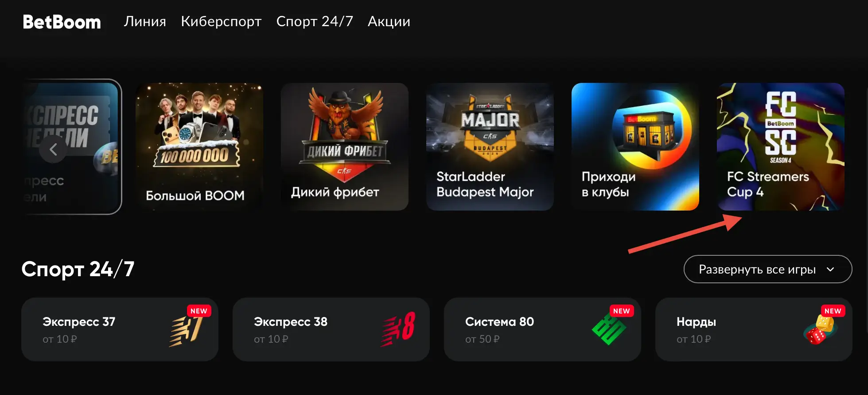Select the Экспресс 38 game tile
868x395 pixels.
pos(331,329)
